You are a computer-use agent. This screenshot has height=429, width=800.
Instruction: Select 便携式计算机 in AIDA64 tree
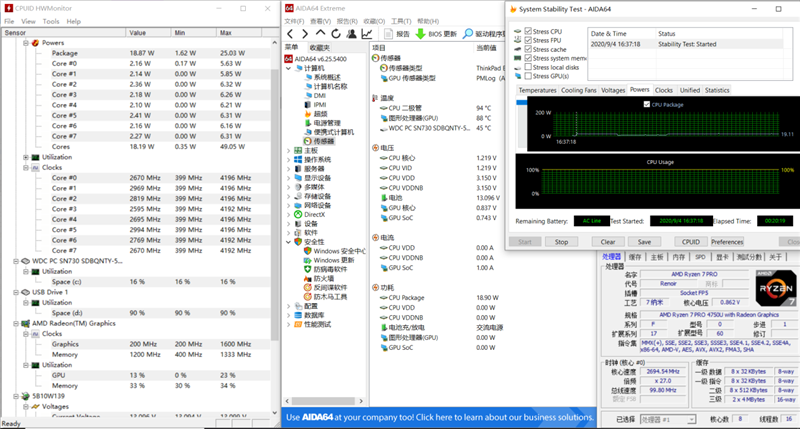(x=334, y=132)
